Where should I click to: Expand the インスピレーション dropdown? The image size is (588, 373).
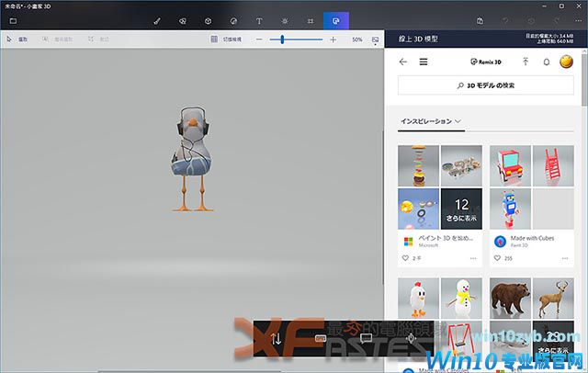pyautogui.click(x=431, y=121)
